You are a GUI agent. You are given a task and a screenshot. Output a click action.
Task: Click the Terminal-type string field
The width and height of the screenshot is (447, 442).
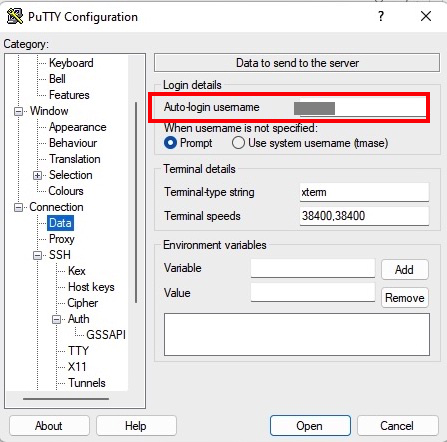tap(364, 192)
